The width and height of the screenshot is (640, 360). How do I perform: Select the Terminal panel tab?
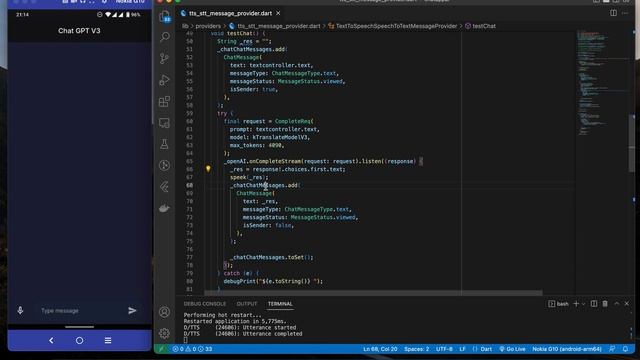click(280, 304)
